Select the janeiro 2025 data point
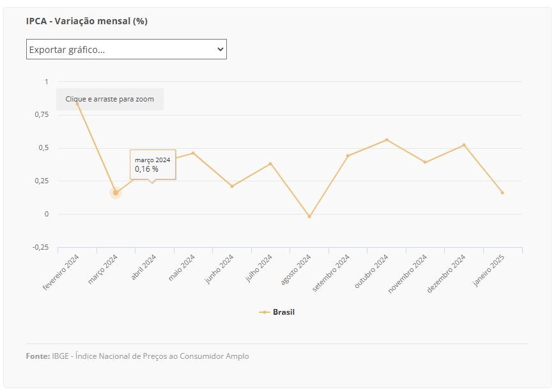Viewport: 558px width, 392px height. point(502,193)
